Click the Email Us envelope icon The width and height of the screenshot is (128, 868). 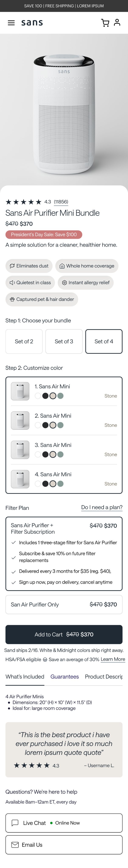(x=15, y=844)
